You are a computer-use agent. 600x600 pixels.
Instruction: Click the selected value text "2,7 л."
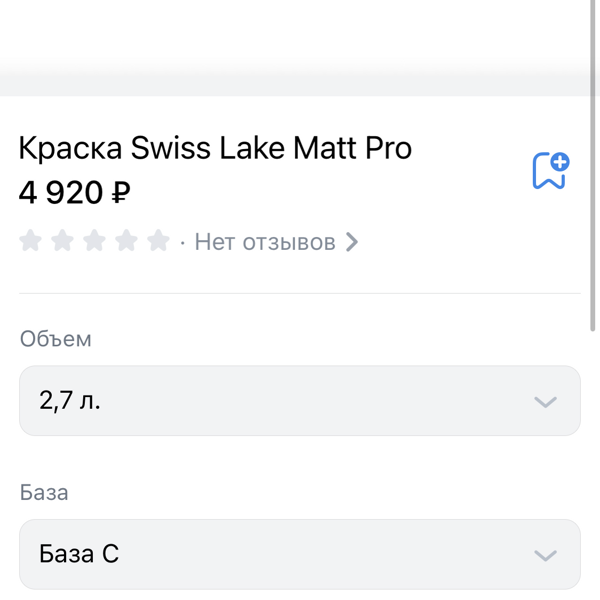click(x=70, y=401)
